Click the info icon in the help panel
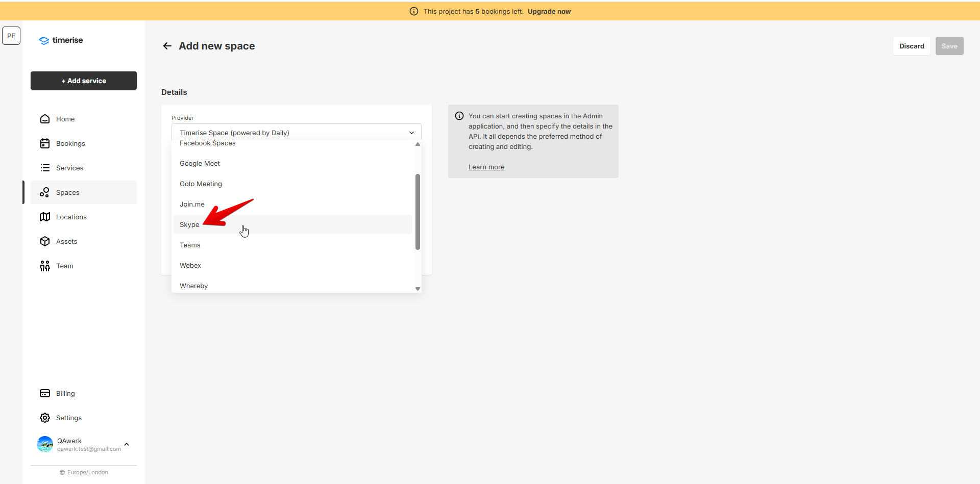 point(459,116)
